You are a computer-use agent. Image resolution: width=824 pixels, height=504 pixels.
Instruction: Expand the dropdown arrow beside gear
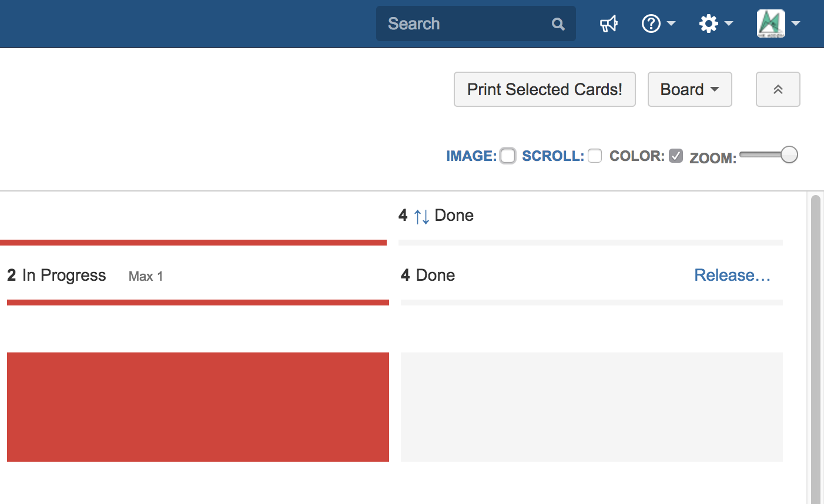coord(729,24)
